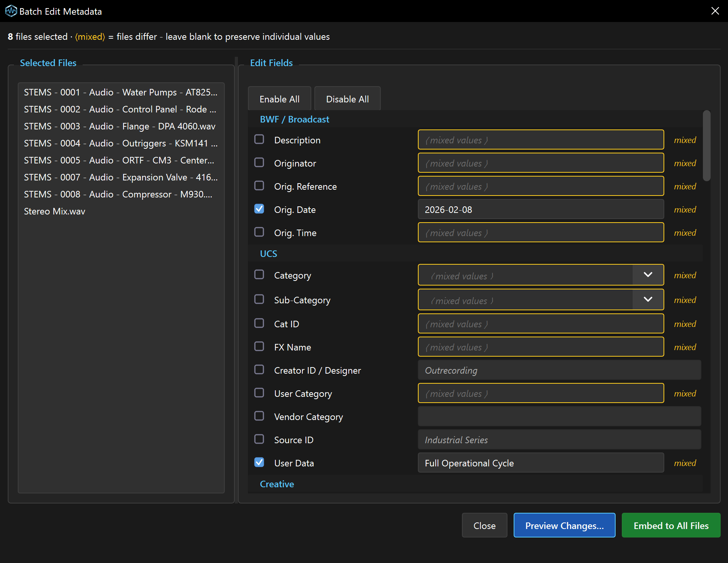Select file STEMS - 0003 Flange DPA 4060.wav
Image resolution: width=728 pixels, height=563 pixels.
click(x=121, y=126)
